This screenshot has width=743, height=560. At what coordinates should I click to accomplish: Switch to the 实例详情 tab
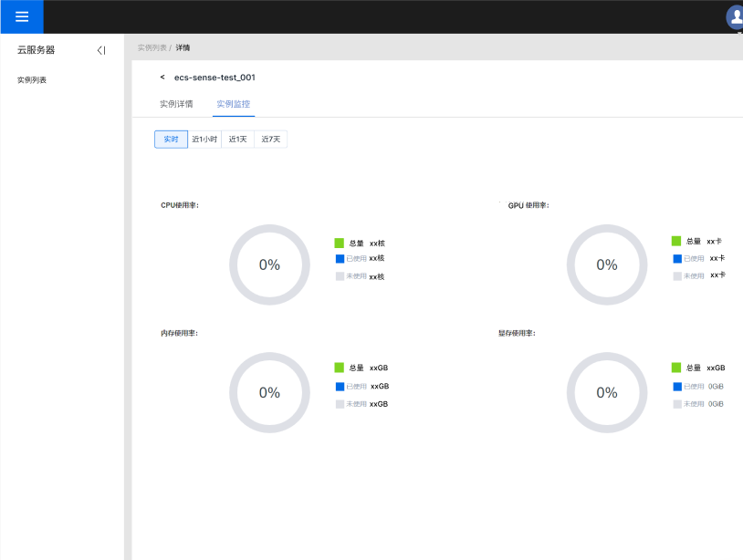tap(176, 104)
